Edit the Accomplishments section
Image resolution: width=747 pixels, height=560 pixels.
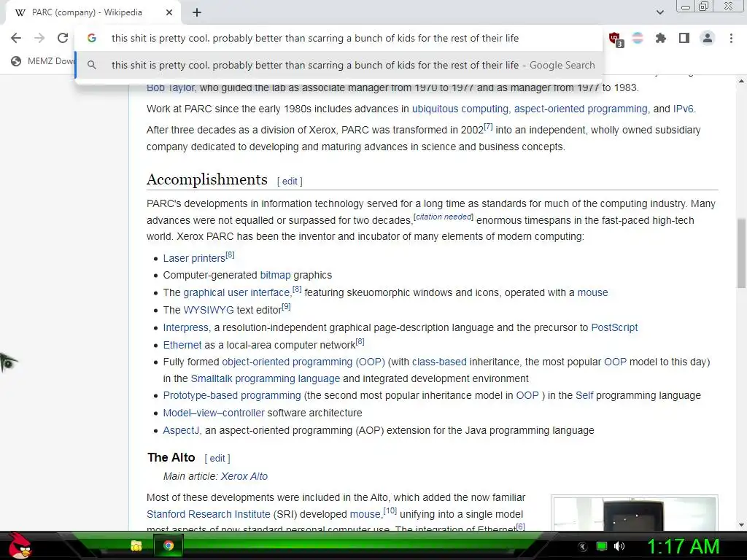(290, 182)
